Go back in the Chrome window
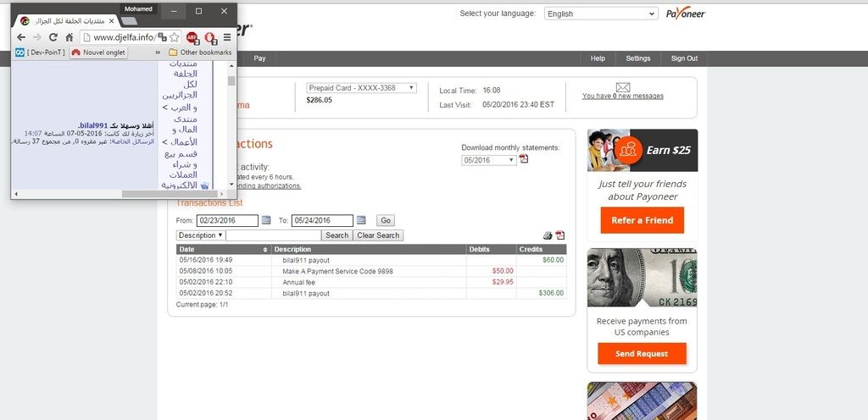868x420 pixels. (x=21, y=37)
